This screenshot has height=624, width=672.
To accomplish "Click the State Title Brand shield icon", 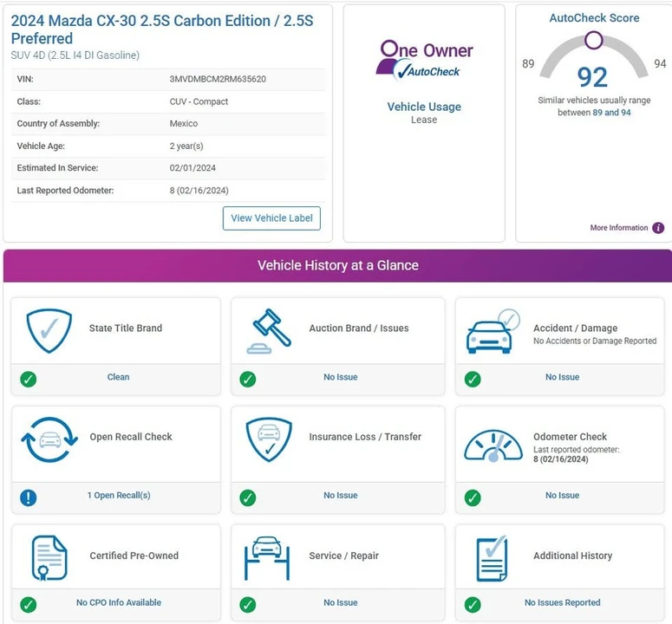I will tap(49, 330).
